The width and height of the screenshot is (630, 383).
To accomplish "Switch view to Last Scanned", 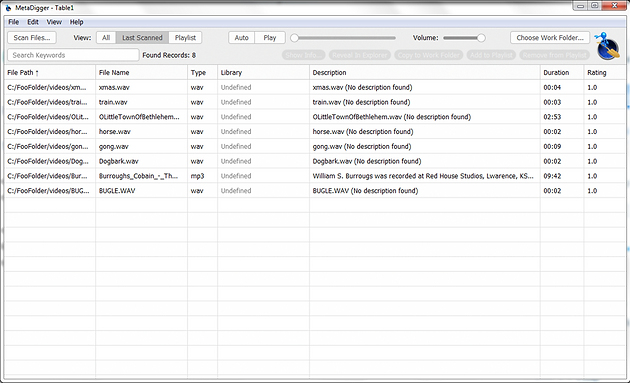I will [142, 38].
